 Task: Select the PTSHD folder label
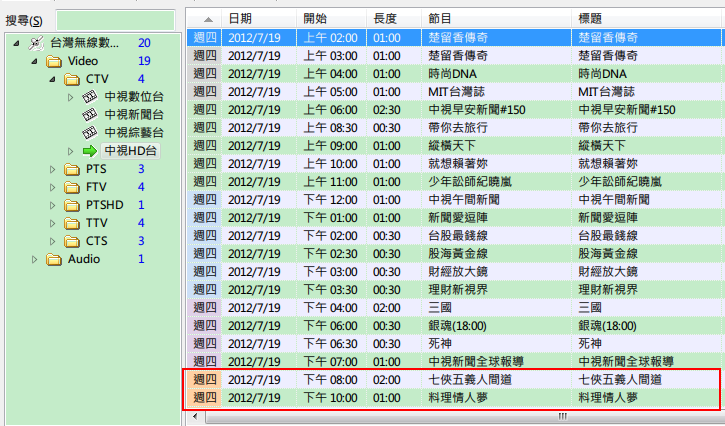(x=104, y=205)
